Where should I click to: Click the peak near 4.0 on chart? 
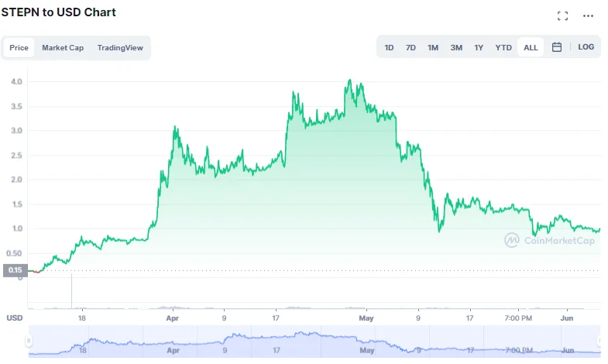coord(350,81)
